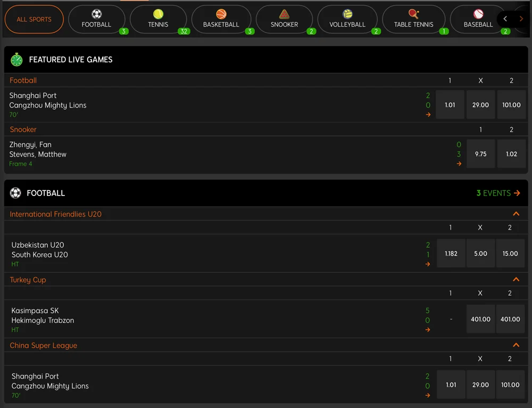Open the Football league link in Featured
Screen dimensions: 532x408
coord(23,80)
